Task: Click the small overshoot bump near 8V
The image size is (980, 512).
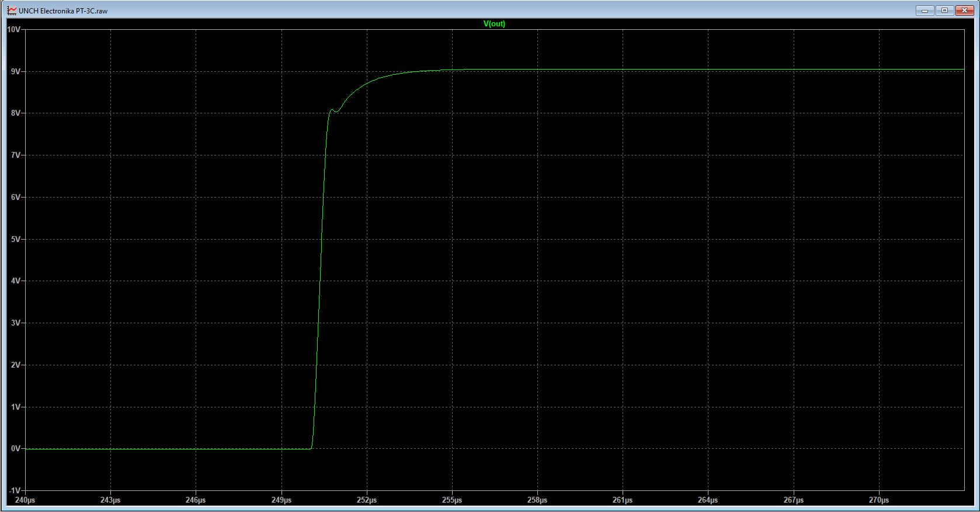Action: tap(333, 110)
